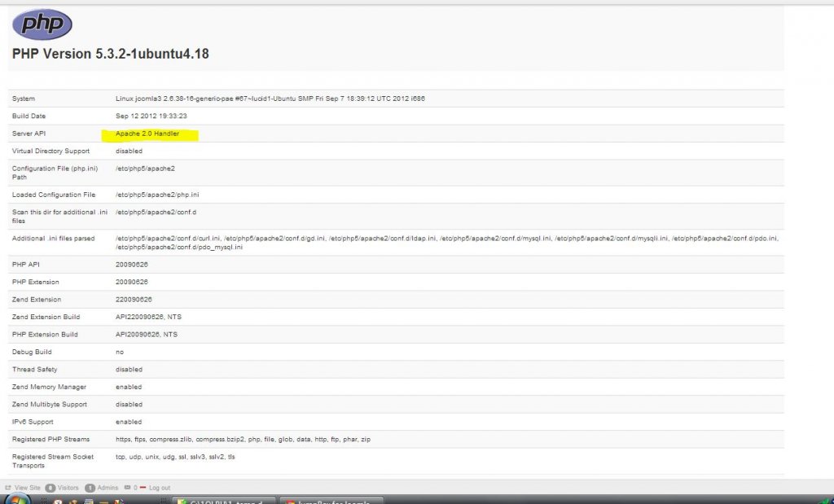Click the Zend Memory Manager label

click(49, 387)
